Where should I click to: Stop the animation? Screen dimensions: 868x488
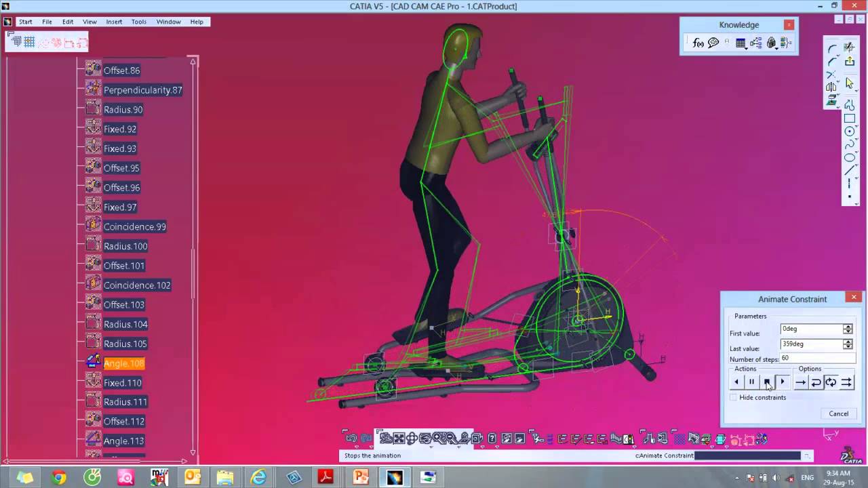tap(767, 382)
